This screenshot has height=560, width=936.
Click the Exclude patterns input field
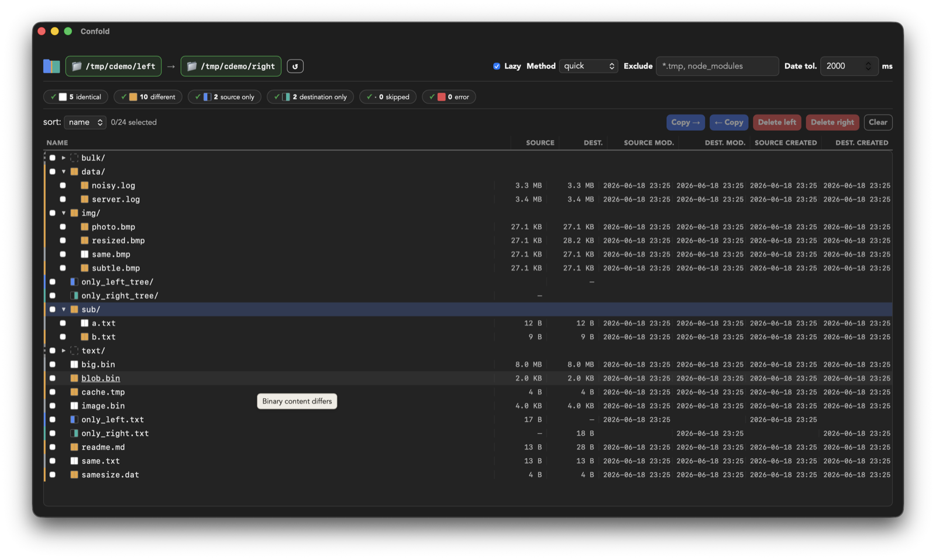coord(717,66)
